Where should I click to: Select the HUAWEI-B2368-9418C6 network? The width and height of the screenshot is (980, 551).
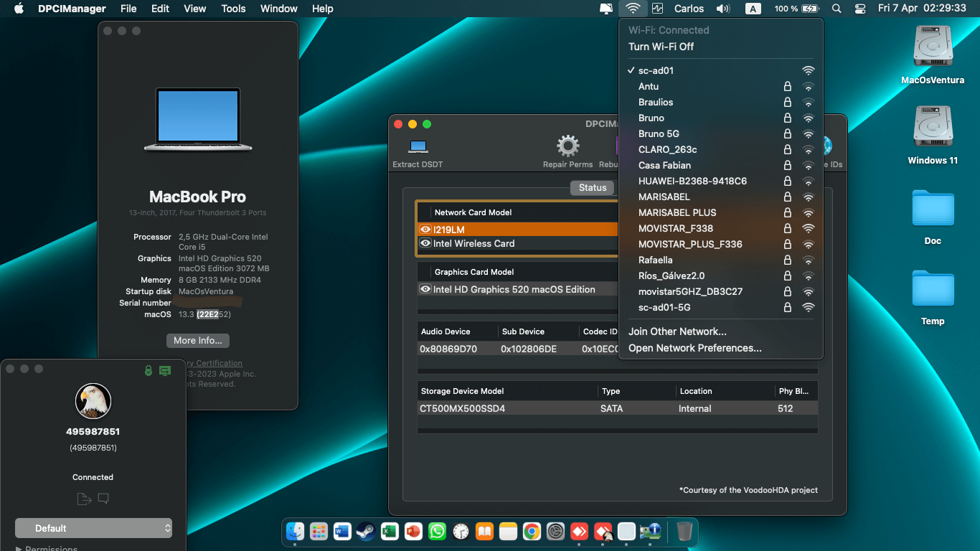(721, 181)
